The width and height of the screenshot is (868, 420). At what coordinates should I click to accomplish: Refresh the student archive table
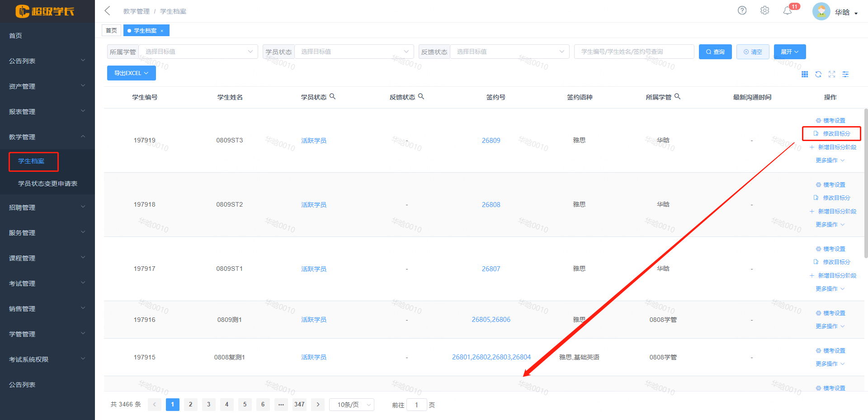[818, 74]
